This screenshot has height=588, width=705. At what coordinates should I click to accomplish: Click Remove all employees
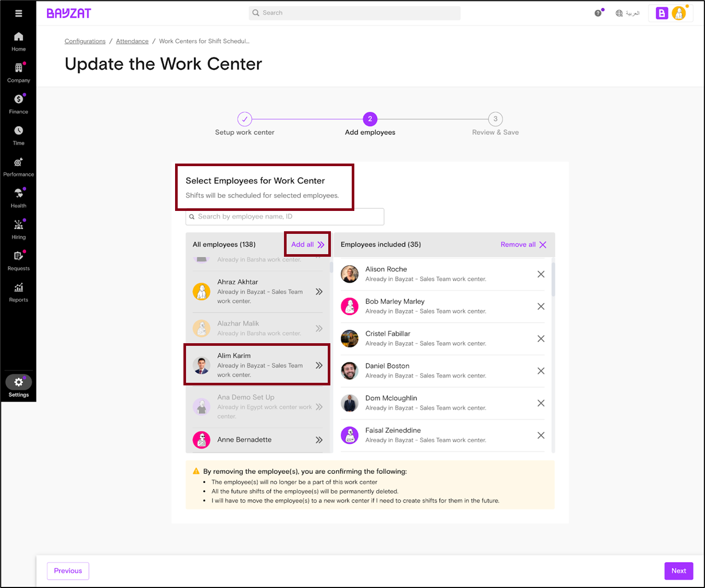click(523, 244)
